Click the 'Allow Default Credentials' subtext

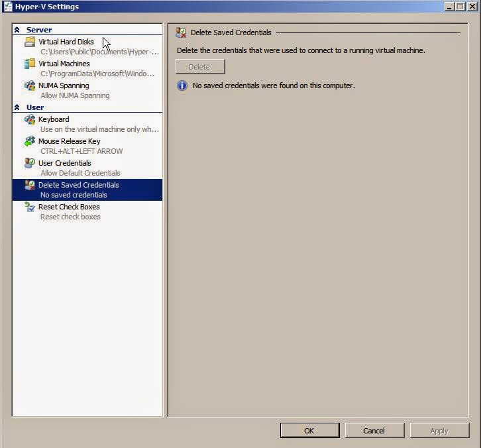[80, 173]
